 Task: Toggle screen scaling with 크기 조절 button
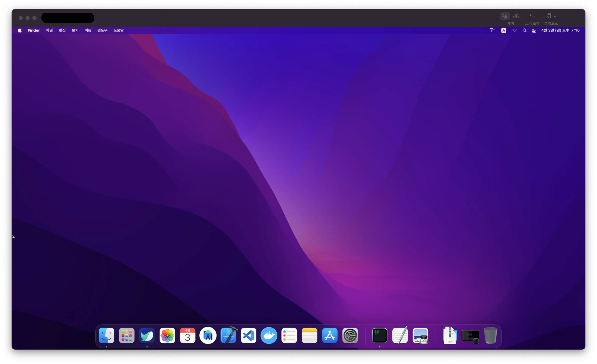532,16
